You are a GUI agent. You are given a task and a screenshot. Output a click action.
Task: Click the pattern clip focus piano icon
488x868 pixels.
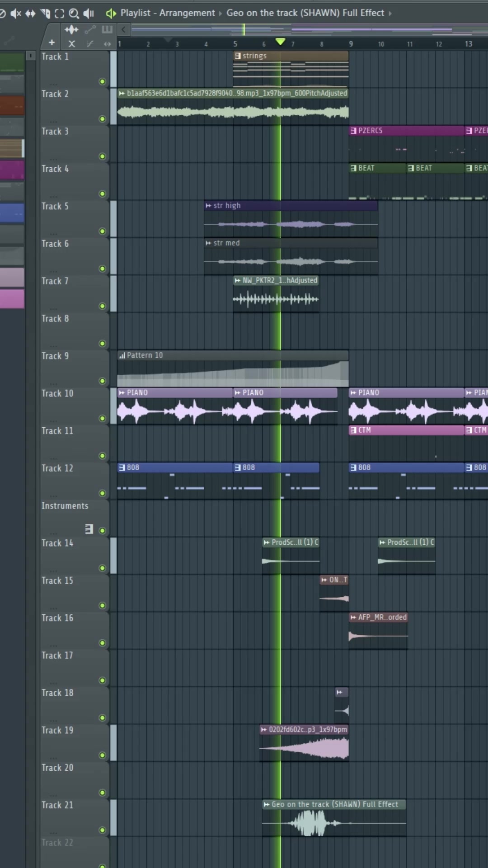pos(107,30)
